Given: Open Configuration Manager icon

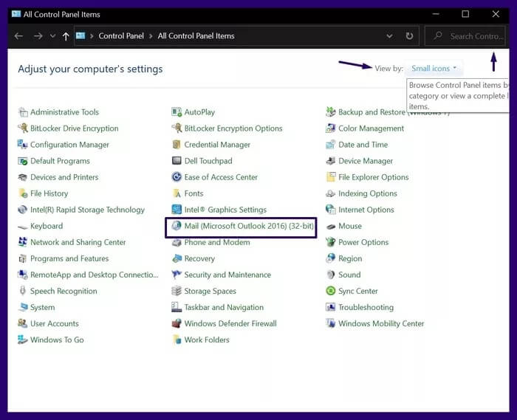Looking at the screenshot, I should [23, 145].
